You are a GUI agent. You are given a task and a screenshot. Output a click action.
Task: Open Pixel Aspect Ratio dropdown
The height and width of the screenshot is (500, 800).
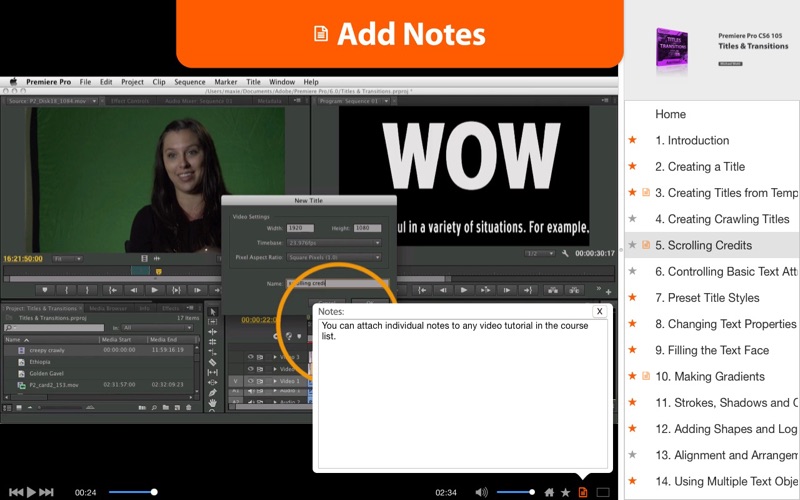point(334,257)
